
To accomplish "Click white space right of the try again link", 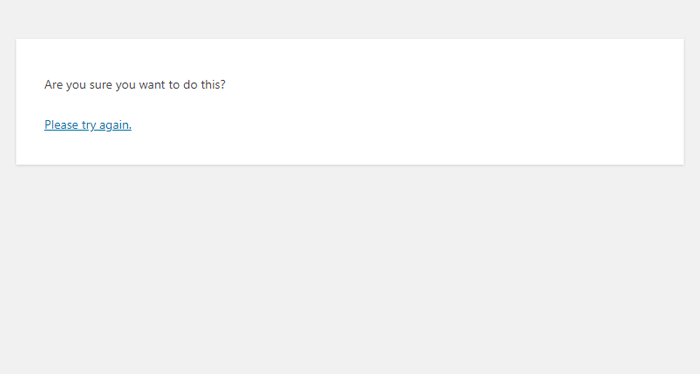I will [402, 125].
